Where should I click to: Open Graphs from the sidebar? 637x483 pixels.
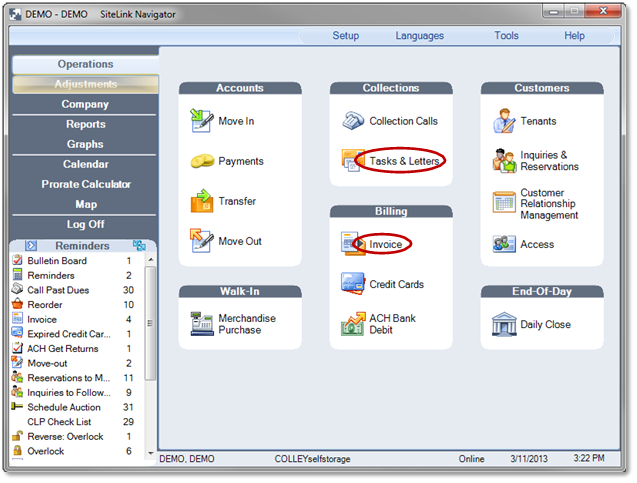[84, 144]
